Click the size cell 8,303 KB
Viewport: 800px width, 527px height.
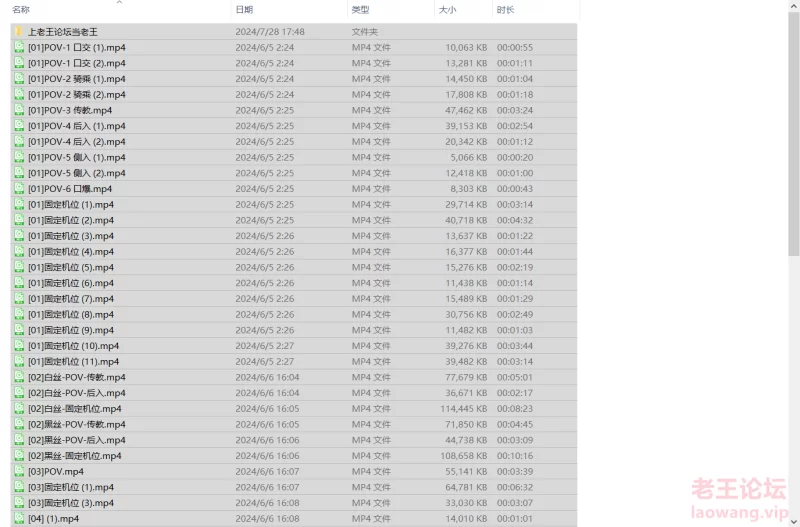(468, 189)
